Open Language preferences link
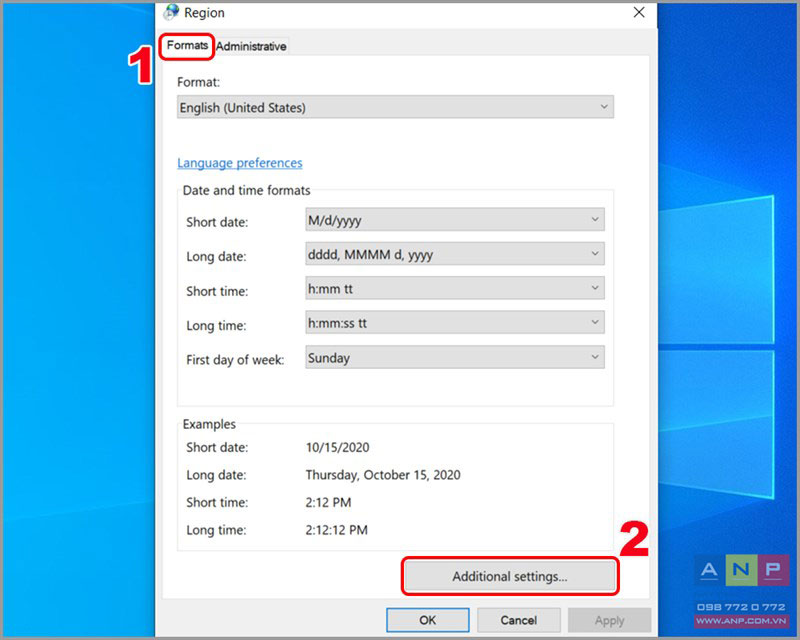800x640 pixels. [x=240, y=163]
